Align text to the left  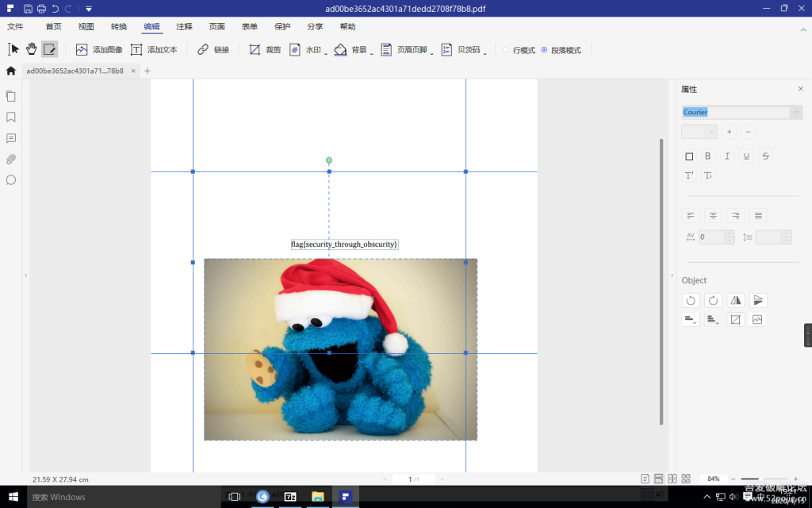[691, 216]
